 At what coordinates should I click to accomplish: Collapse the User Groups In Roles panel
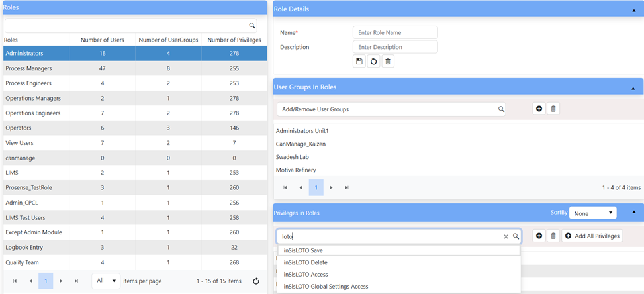tap(633, 88)
